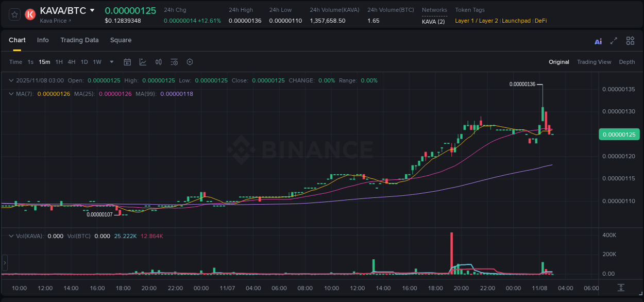Click the star to favorite KAVA/BTC pair
This screenshot has height=302, width=644.
tap(14, 14)
